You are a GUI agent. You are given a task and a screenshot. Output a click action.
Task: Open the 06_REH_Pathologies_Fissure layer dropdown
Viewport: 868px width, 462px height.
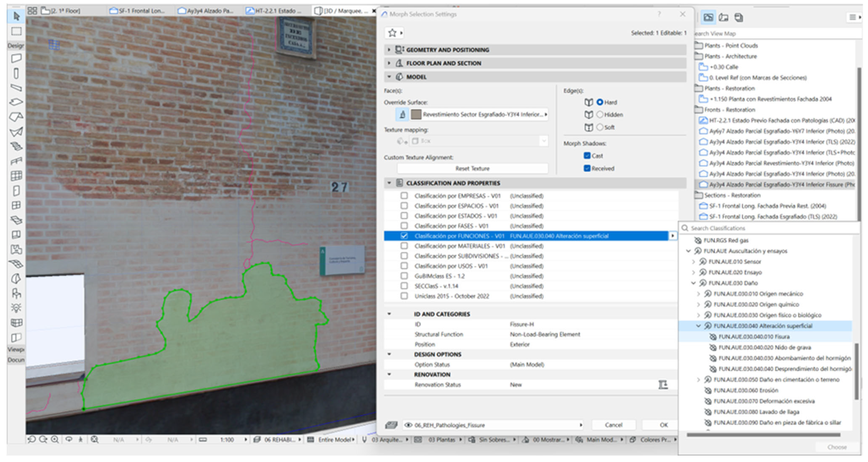[x=493, y=425]
